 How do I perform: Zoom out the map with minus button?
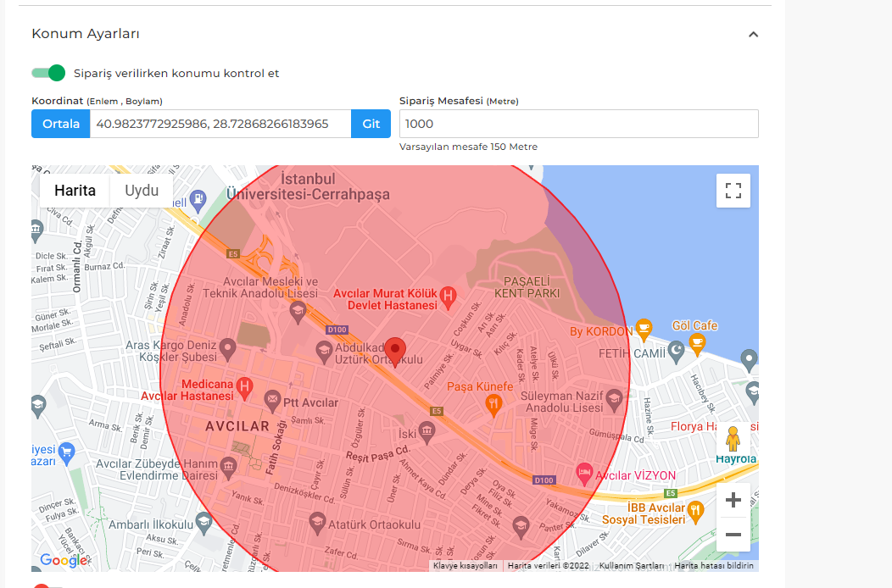[733, 535]
